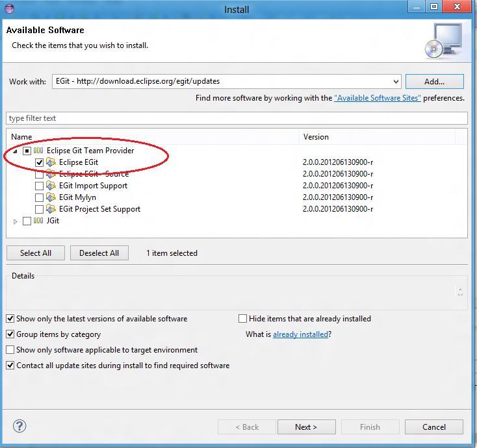Open help with the question mark icon
477x448 pixels.
point(19,426)
